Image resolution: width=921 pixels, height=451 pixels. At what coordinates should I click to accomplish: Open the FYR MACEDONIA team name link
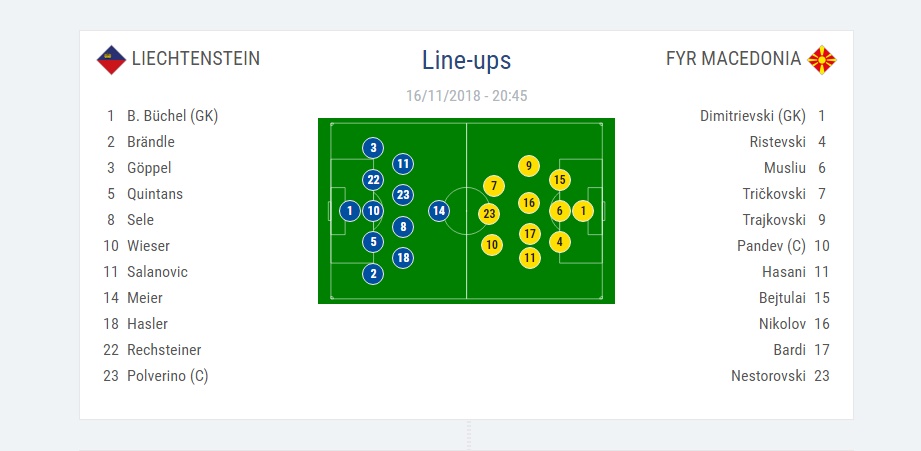pyautogui.click(x=733, y=59)
